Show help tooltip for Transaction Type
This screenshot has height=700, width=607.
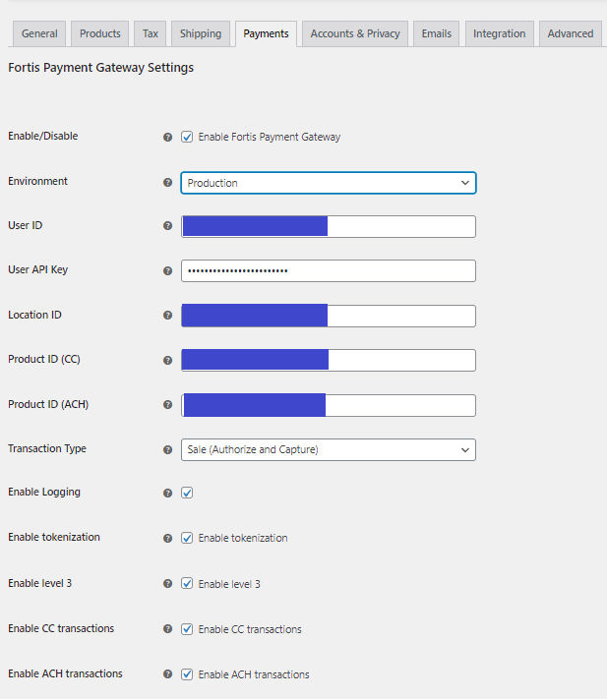click(x=167, y=449)
